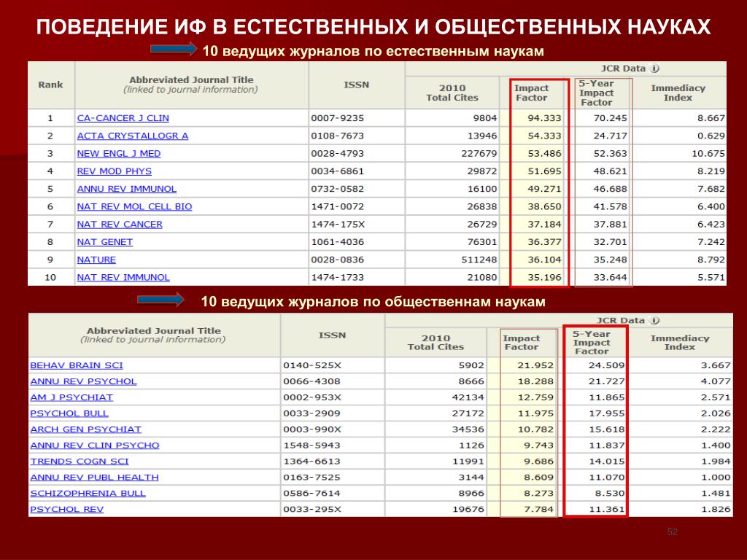Open the CA-CANCER J CLIN journal link
Viewport: 747px width, 560px height.
(x=123, y=118)
